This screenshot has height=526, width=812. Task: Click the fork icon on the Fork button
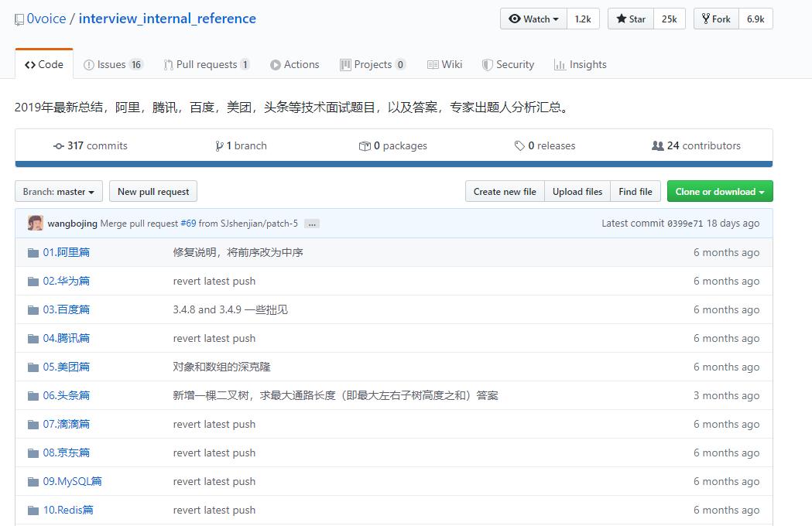(x=704, y=19)
